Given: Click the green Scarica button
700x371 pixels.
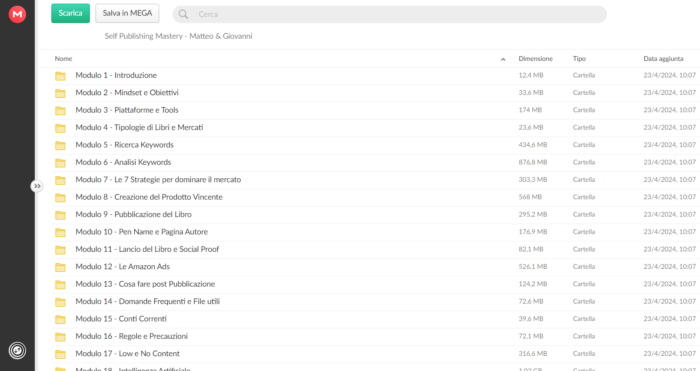Looking at the screenshot, I should [x=71, y=13].
